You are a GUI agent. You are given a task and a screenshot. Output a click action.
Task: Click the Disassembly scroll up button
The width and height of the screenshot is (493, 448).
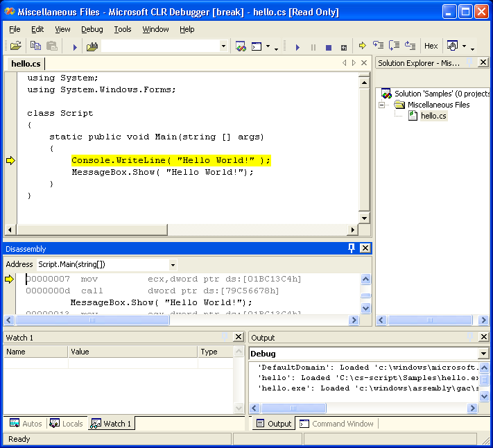tap(365, 279)
